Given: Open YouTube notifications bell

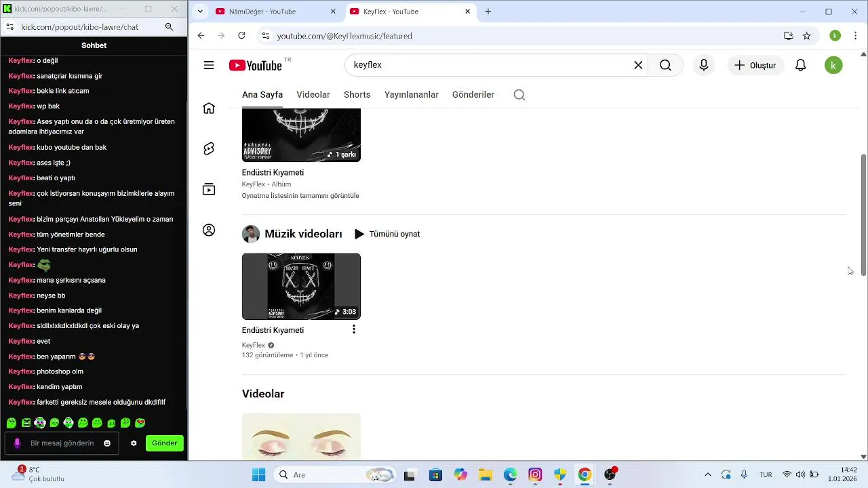Looking at the screenshot, I should pos(801,65).
